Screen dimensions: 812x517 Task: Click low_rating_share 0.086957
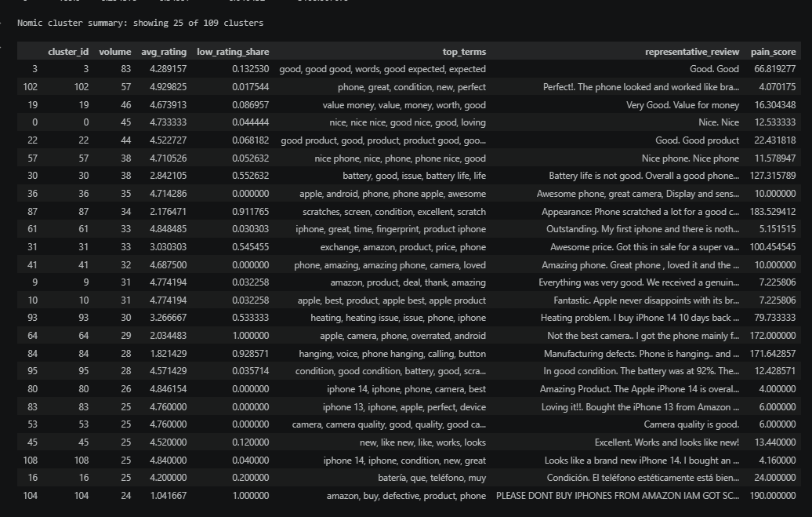pyautogui.click(x=251, y=105)
